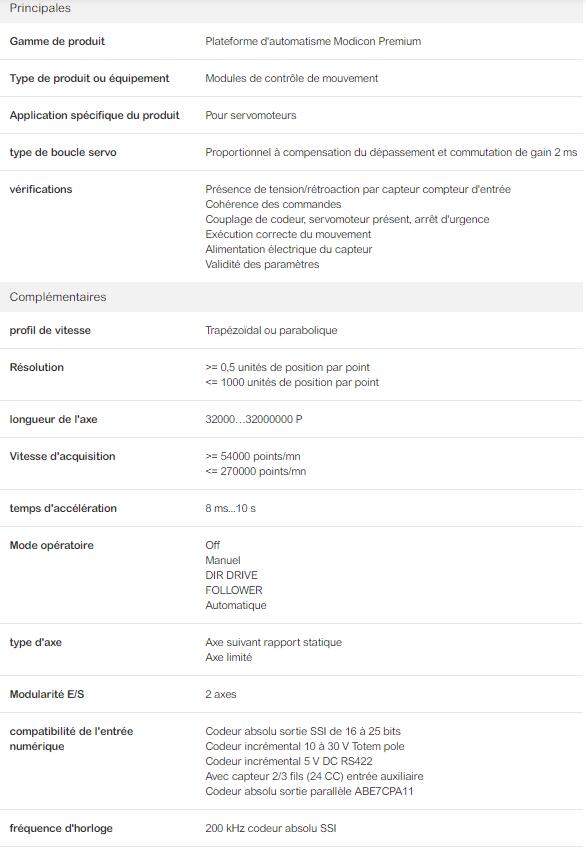Viewport: 586px width, 852px height.
Task: Click the Vitesse d'acquisition label
Action: tap(63, 456)
